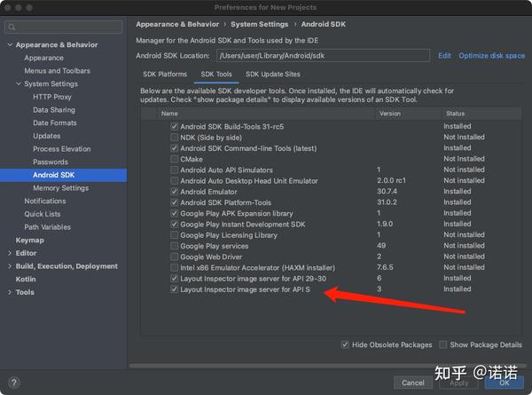Check Intel x86 Emulator Accelerator HAXM
The height and width of the screenshot is (395, 532).
(174, 268)
